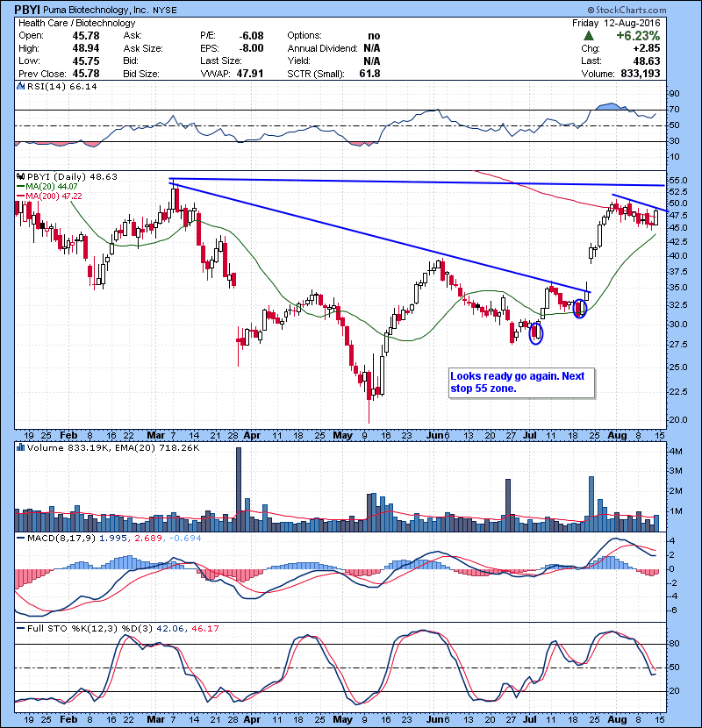Click the Mar label on the price chart date axis

click(155, 435)
